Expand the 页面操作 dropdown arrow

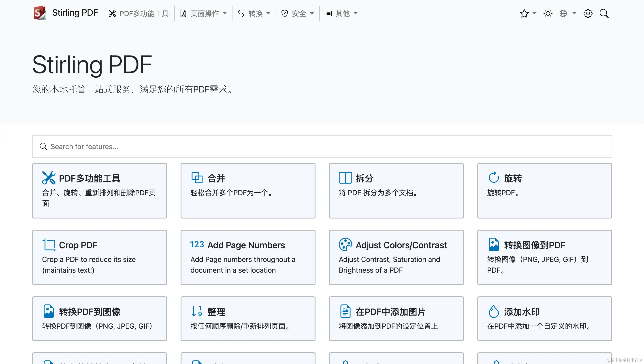pyautogui.click(x=224, y=13)
